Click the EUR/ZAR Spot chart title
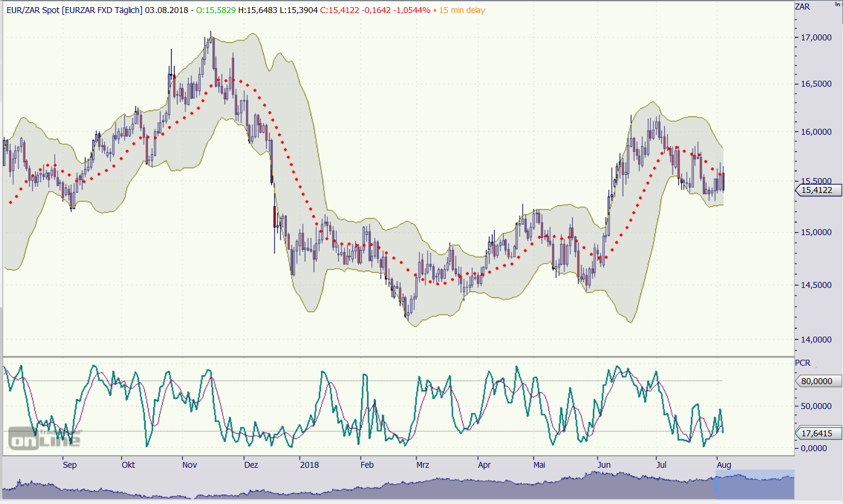 [x=74, y=10]
